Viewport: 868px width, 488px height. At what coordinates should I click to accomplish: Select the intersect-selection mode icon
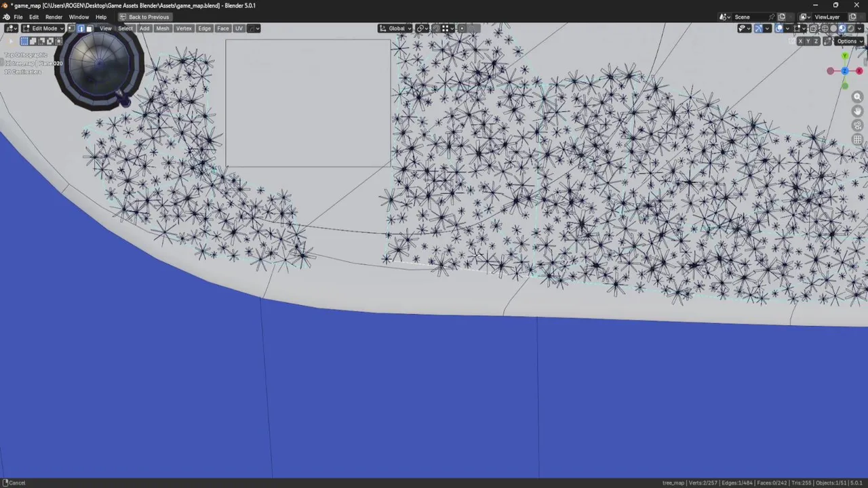pyautogui.click(x=58, y=41)
